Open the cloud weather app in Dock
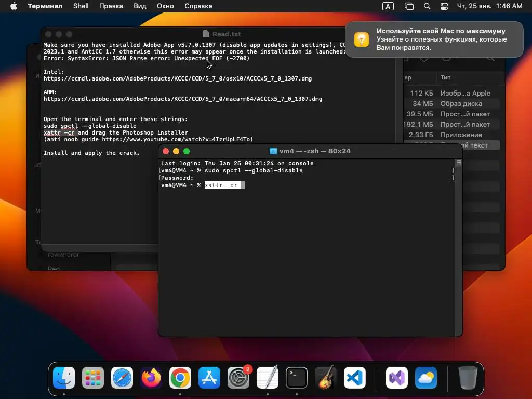The height and width of the screenshot is (399, 532). tap(426, 378)
